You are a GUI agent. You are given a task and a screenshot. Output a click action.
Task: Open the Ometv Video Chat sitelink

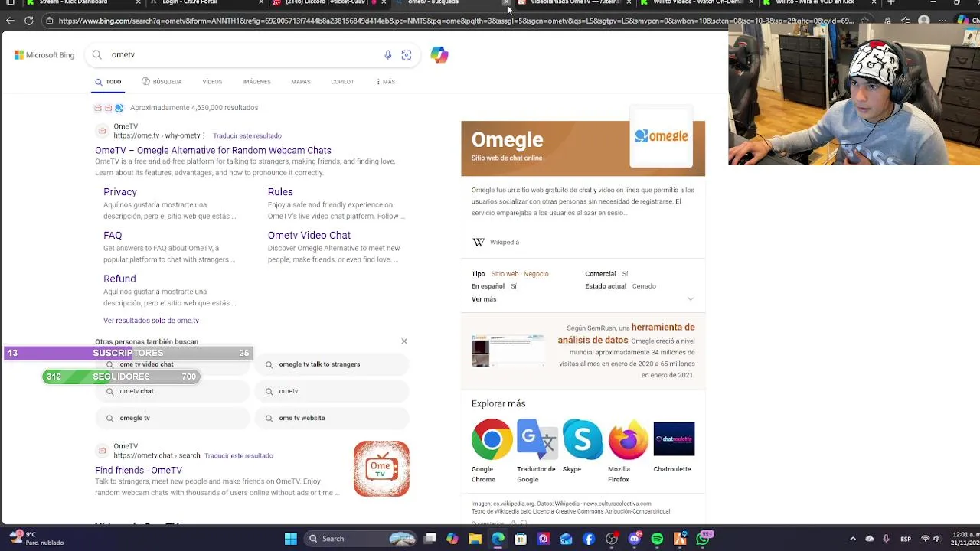point(309,236)
